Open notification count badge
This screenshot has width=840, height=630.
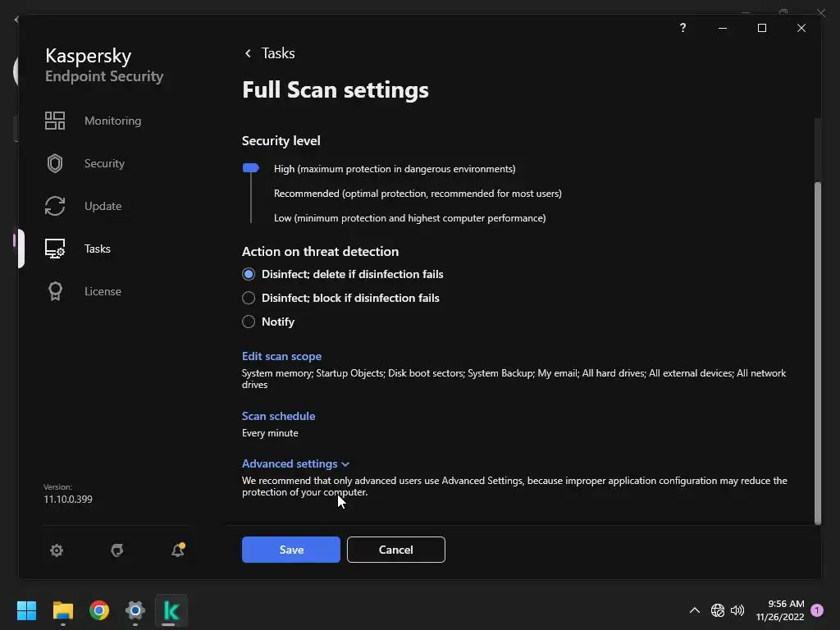pyautogui.click(x=817, y=610)
